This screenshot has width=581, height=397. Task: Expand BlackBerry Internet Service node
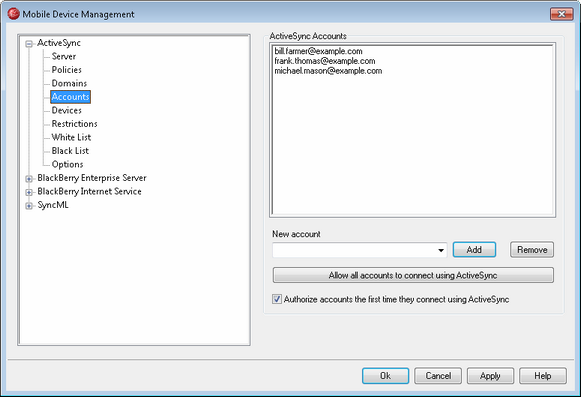click(29, 192)
